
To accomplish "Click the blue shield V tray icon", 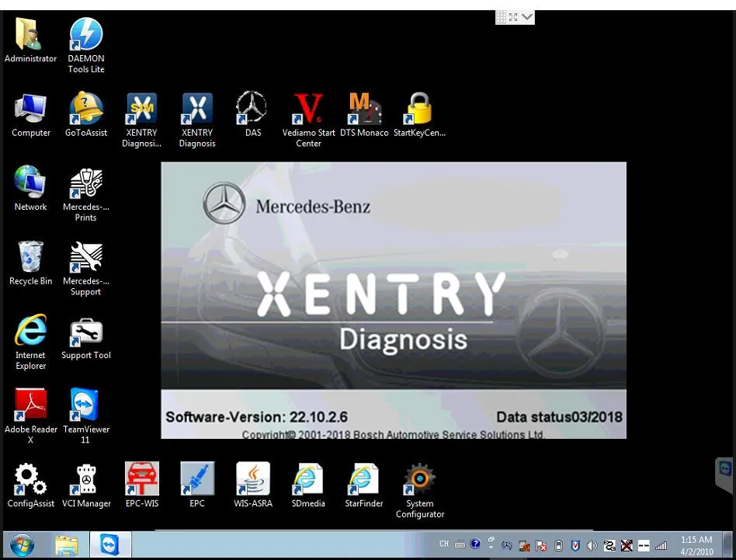I will (x=575, y=545).
